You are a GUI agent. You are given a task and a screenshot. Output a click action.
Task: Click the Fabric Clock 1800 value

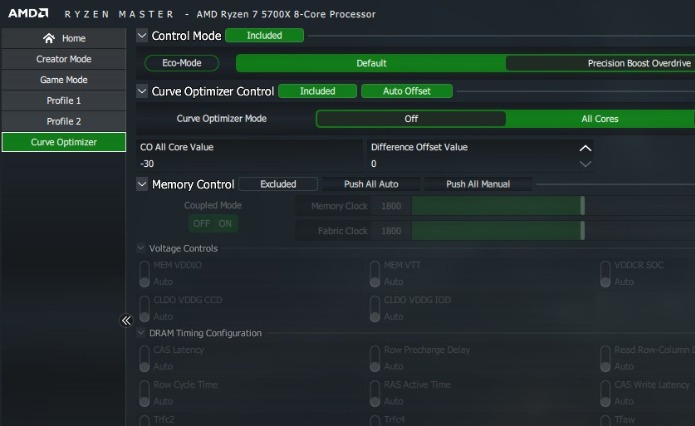[391, 231]
